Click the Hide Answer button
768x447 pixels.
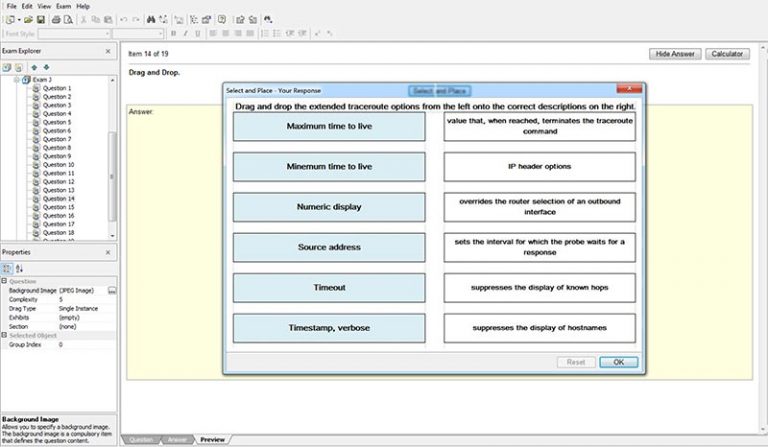675,53
